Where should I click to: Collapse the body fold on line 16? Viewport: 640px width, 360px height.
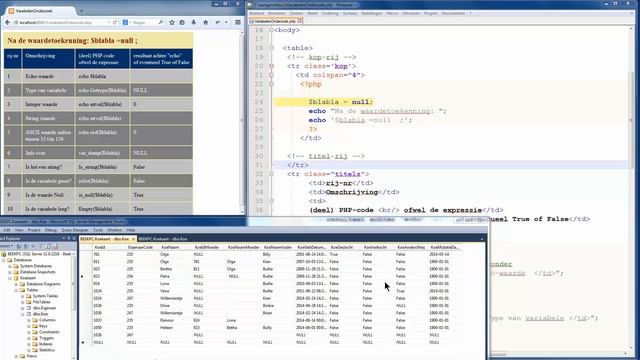pyautogui.click(x=271, y=30)
